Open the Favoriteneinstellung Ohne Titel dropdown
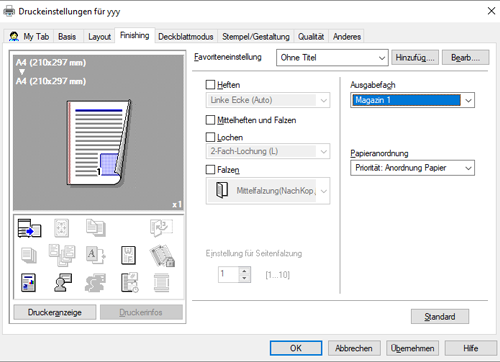Image resolution: width=500 pixels, height=362 pixels. (332, 58)
